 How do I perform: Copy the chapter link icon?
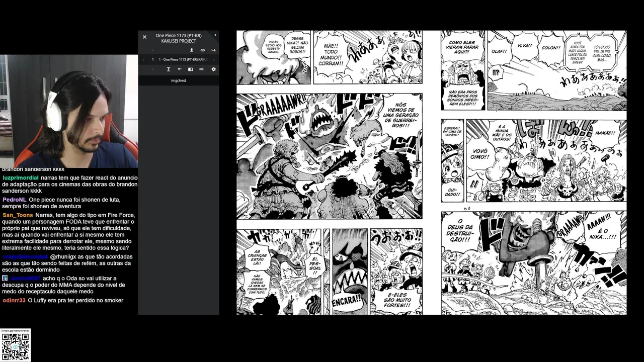pyautogui.click(x=203, y=50)
